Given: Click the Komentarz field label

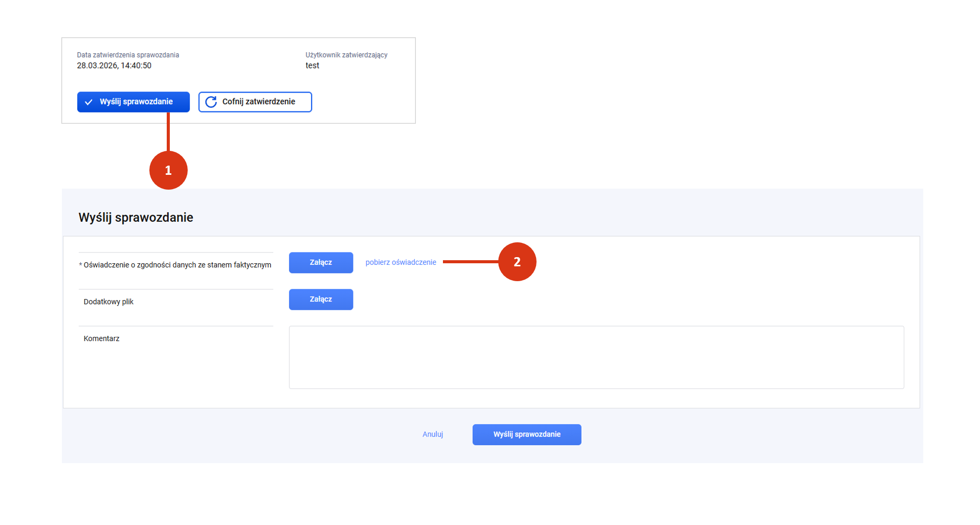Looking at the screenshot, I should point(101,338).
